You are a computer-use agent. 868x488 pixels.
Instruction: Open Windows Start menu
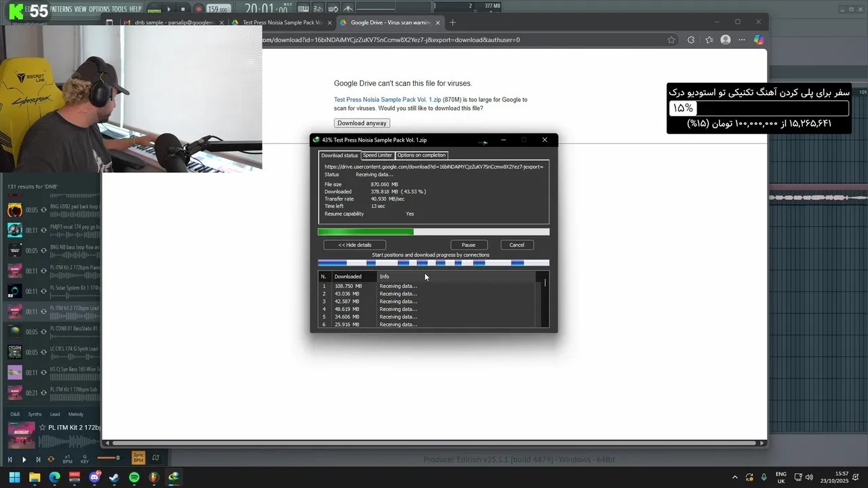tap(14, 477)
